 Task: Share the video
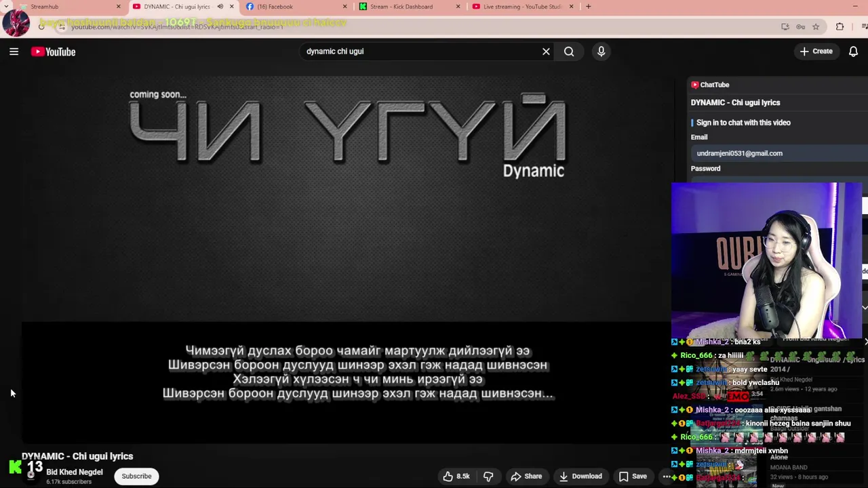[526, 476]
